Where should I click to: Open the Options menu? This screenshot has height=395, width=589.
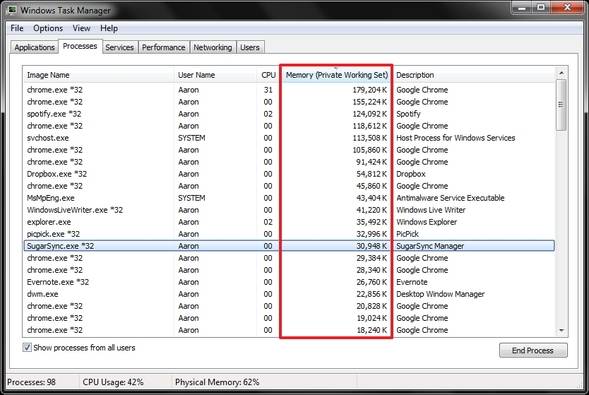(x=48, y=28)
